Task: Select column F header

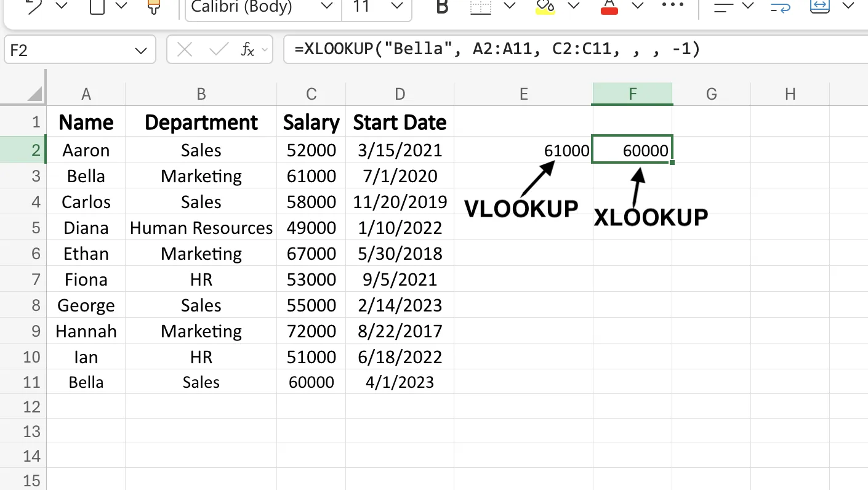Action: 633,94
